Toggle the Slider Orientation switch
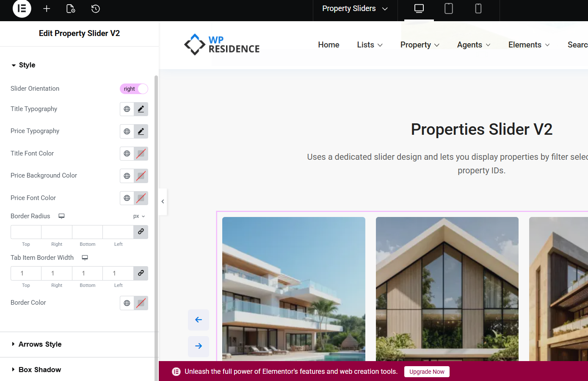 point(134,89)
